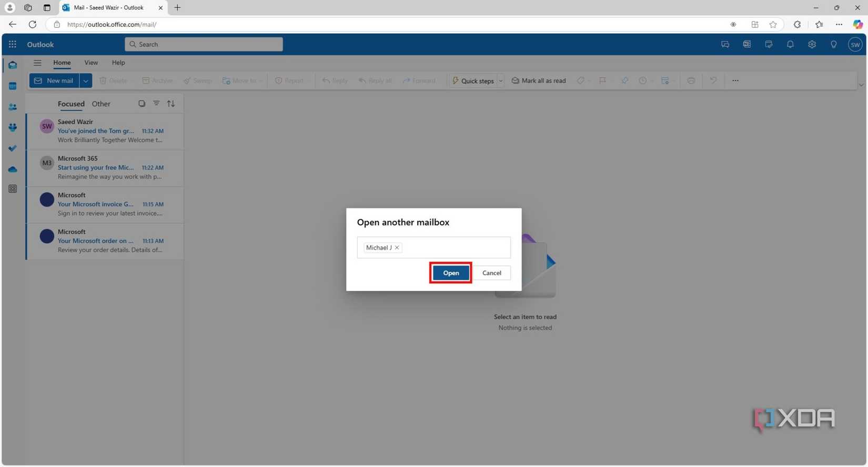Open the Saeed Wazir email

[105, 131]
